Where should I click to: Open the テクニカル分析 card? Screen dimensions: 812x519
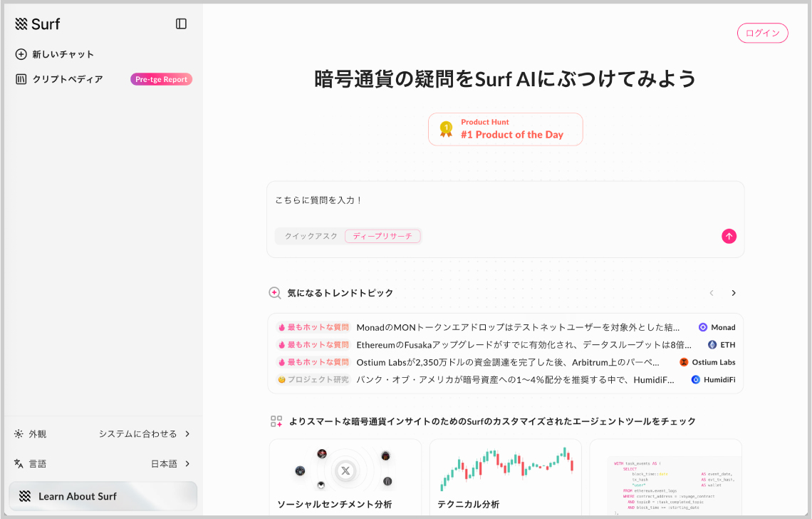tap(506, 477)
